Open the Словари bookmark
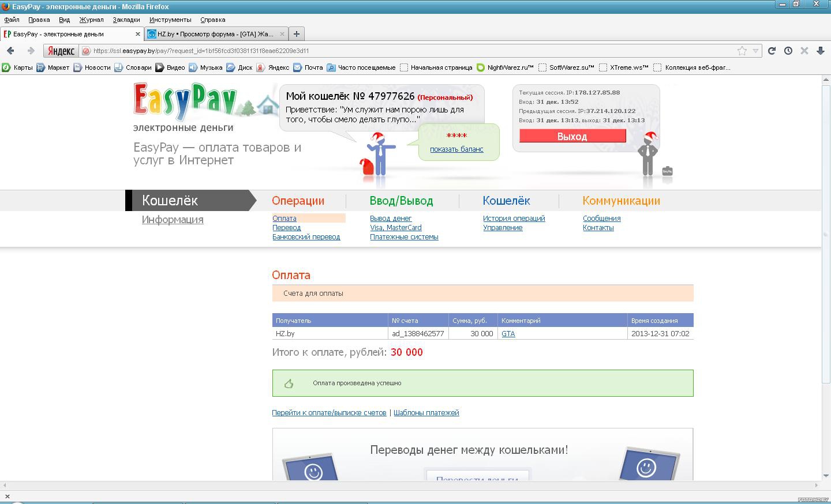This screenshot has height=504, width=831. [x=133, y=67]
